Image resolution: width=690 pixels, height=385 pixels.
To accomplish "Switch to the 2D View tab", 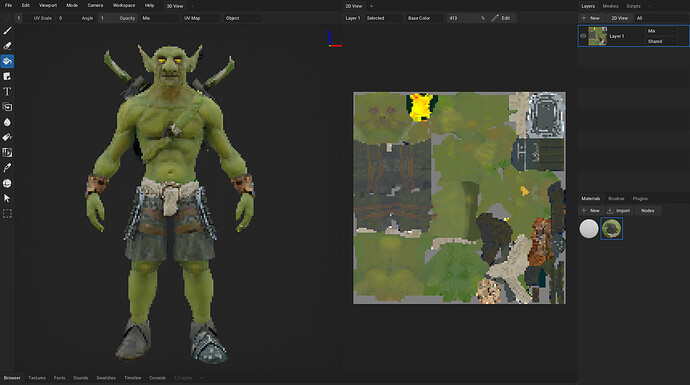I will coord(354,6).
